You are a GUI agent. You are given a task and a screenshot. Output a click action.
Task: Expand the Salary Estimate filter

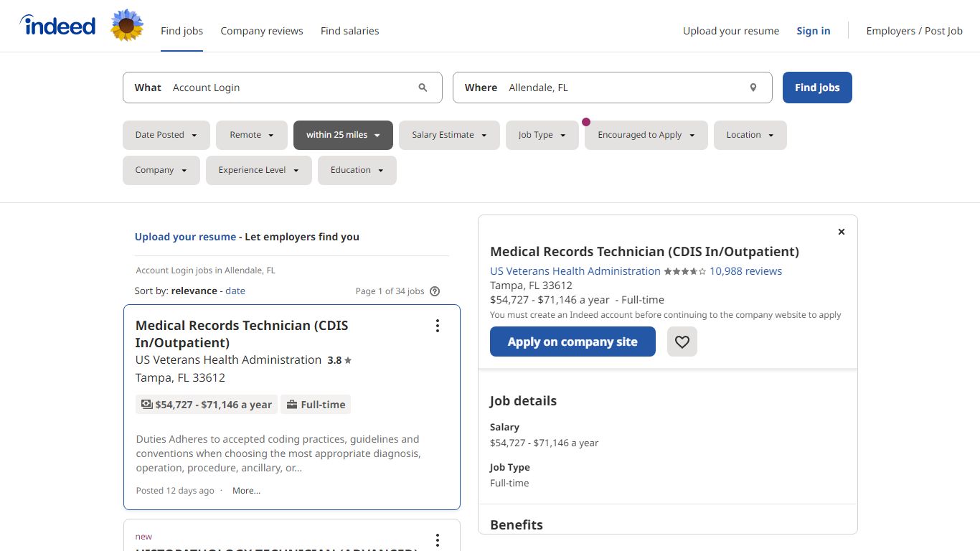click(x=448, y=135)
